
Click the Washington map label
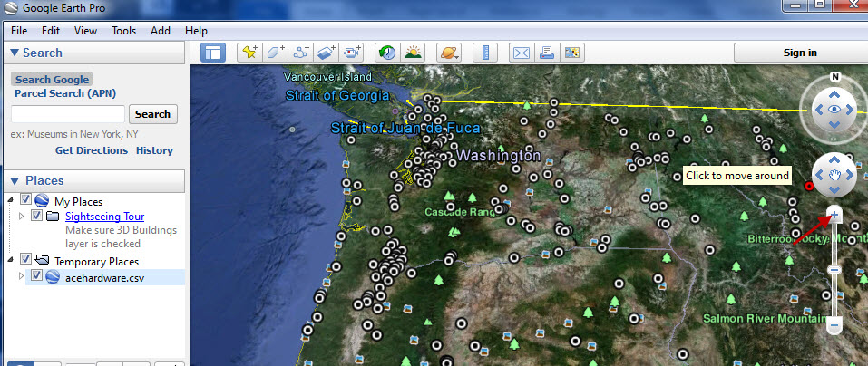498,156
